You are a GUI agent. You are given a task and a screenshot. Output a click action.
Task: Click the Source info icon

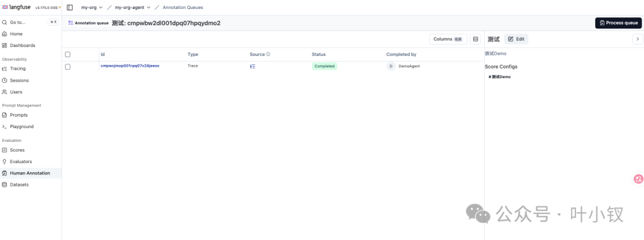268,54
